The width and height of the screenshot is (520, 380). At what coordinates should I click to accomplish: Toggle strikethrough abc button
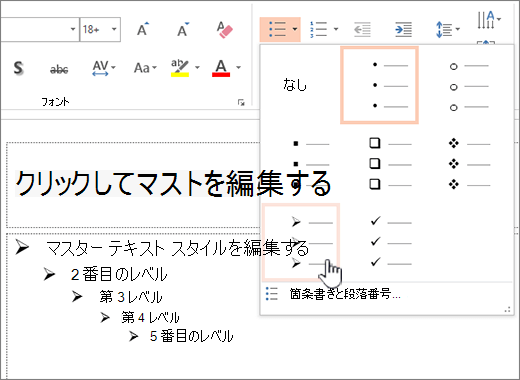tap(59, 69)
